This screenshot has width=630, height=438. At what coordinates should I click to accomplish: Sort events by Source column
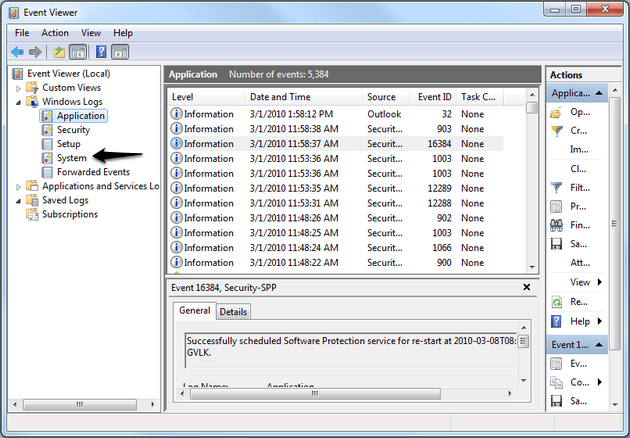pyautogui.click(x=386, y=97)
